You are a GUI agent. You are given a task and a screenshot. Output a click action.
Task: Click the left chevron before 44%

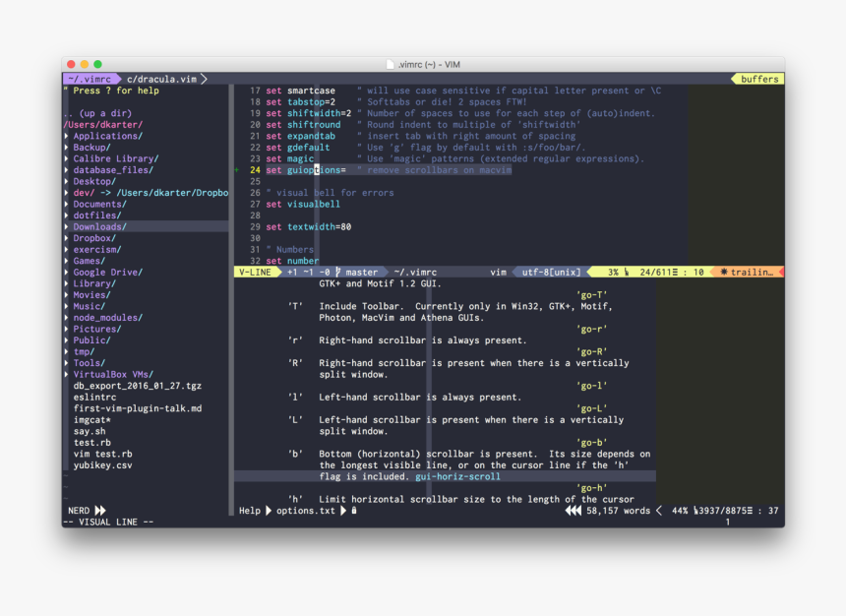point(659,510)
